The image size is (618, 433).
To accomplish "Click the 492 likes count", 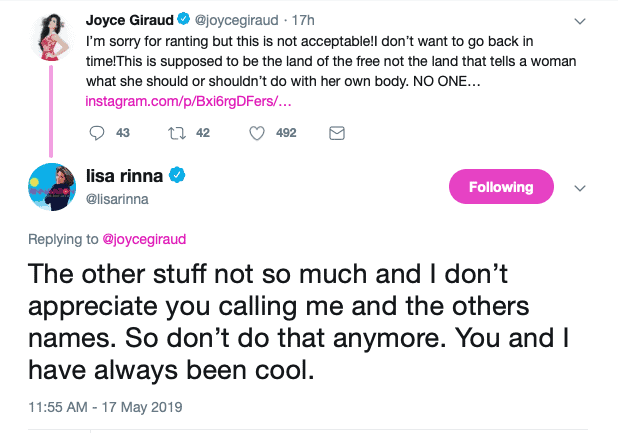I will 285,133.
